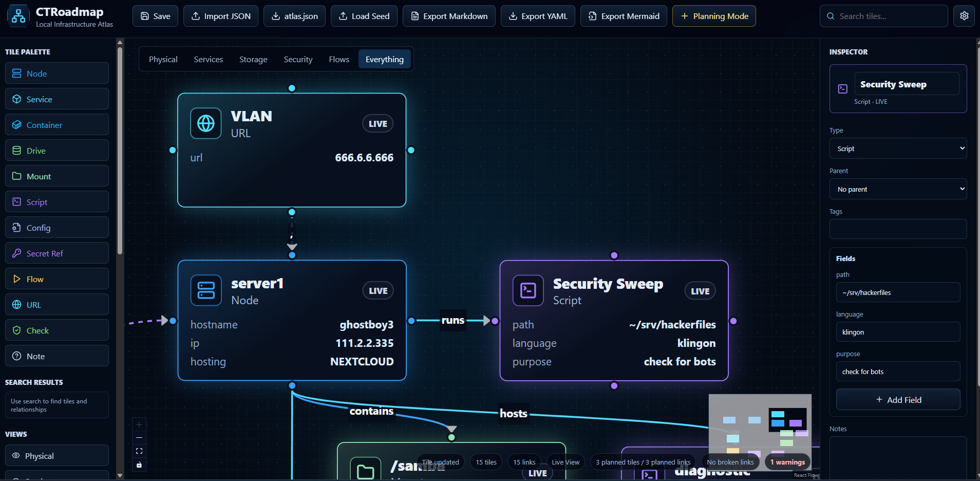Click the CTRoadmap logo icon
Viewport: 980px width, 481px height.
tap(18, 16)
